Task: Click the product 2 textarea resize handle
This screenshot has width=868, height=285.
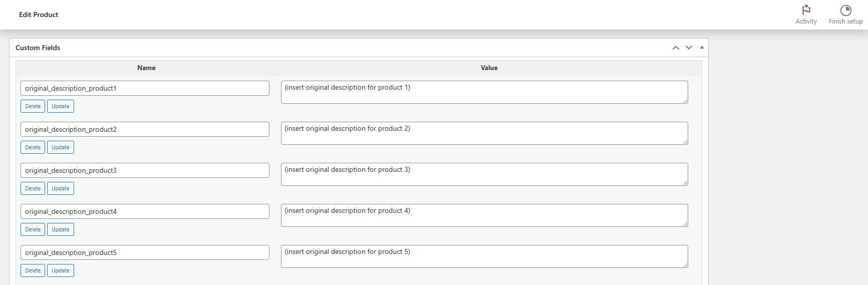Action: click(x=685, y=142)
